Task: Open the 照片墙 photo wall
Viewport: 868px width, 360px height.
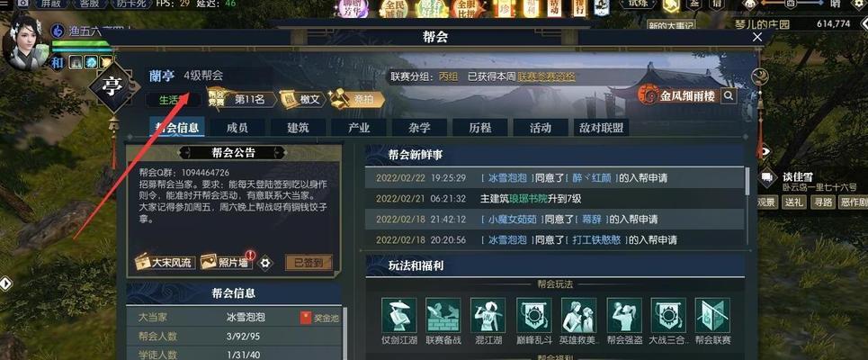Action: pos(227,262)
